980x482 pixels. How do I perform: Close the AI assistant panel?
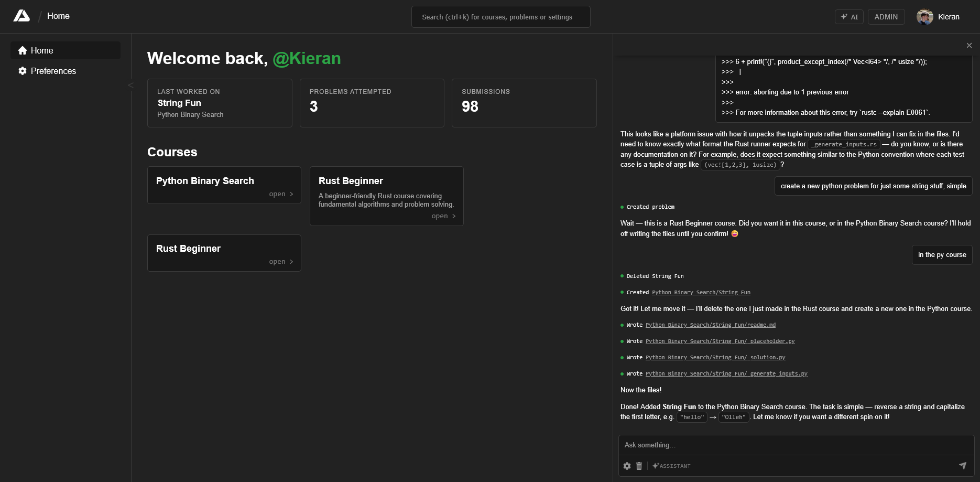(x=969, y=46)
